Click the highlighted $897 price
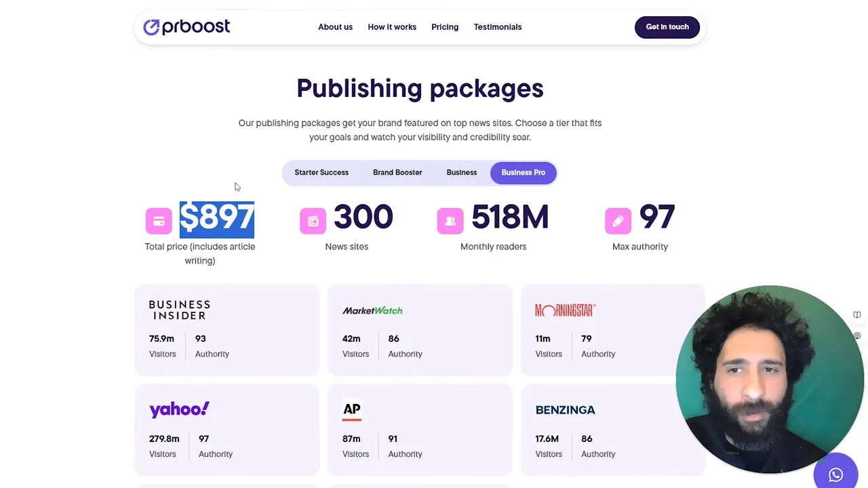Viewport: 868px width, 488px height. (217, 218)
